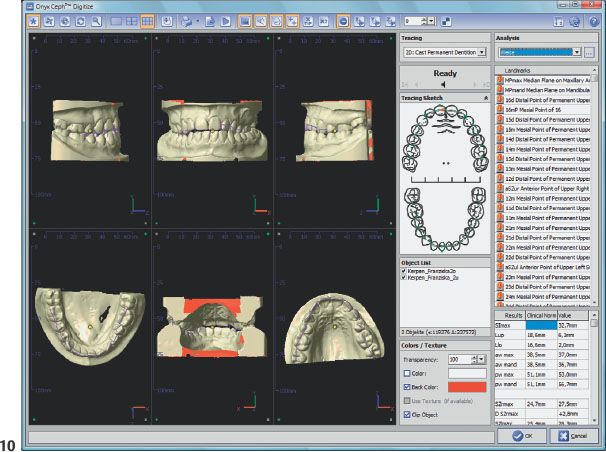Click the landmark icon beside 16d Distal Point
This screenshot has width=606, height=452.
click(499, 101)
